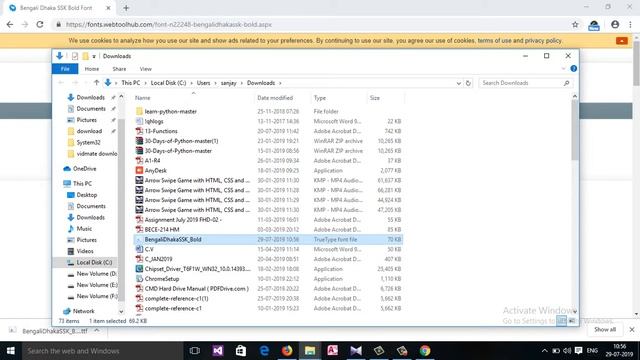
Task: Open Windows Start menu
Action: pos(11,351)
